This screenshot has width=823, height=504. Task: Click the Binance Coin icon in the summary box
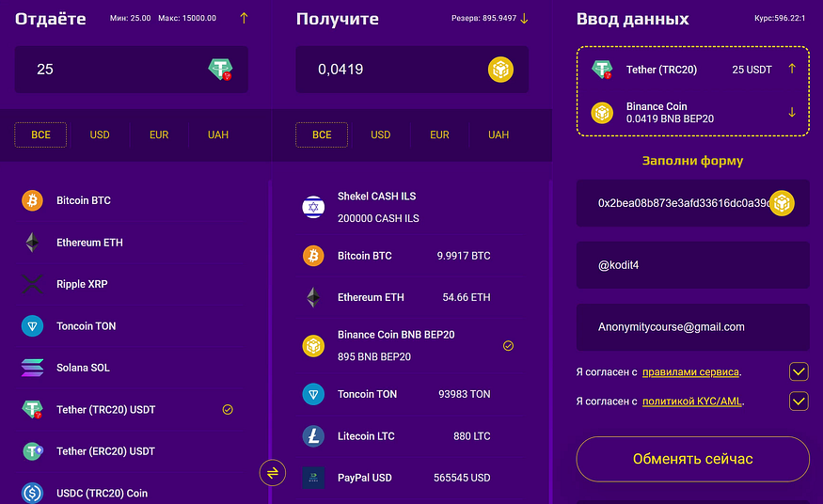[602, 113]
